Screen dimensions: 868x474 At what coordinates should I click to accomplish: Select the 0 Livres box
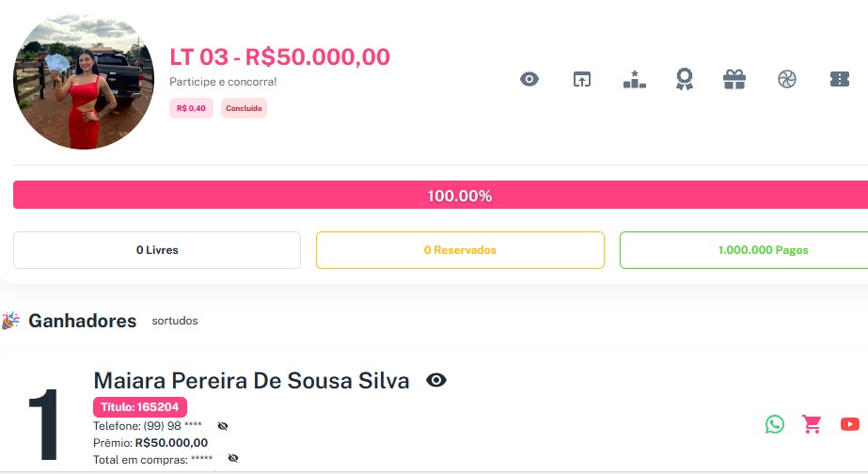pyautogui.click(x=157, y=250)
